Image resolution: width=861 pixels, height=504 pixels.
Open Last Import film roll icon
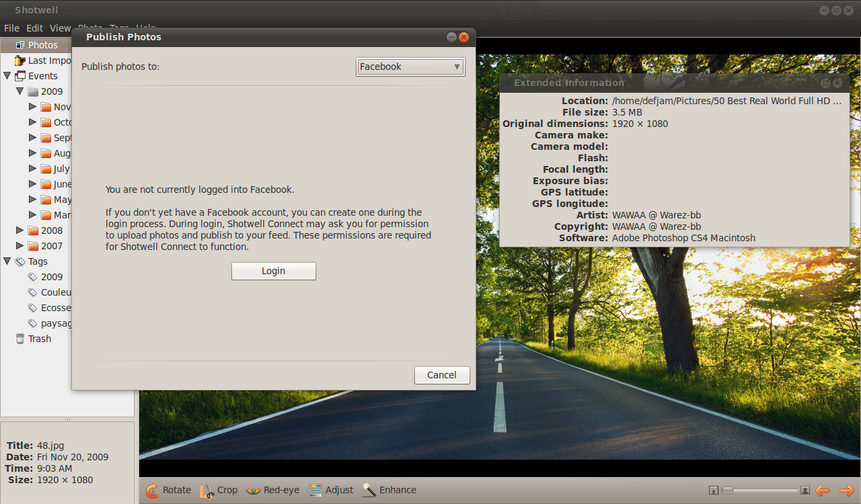[x=20, y=60]
